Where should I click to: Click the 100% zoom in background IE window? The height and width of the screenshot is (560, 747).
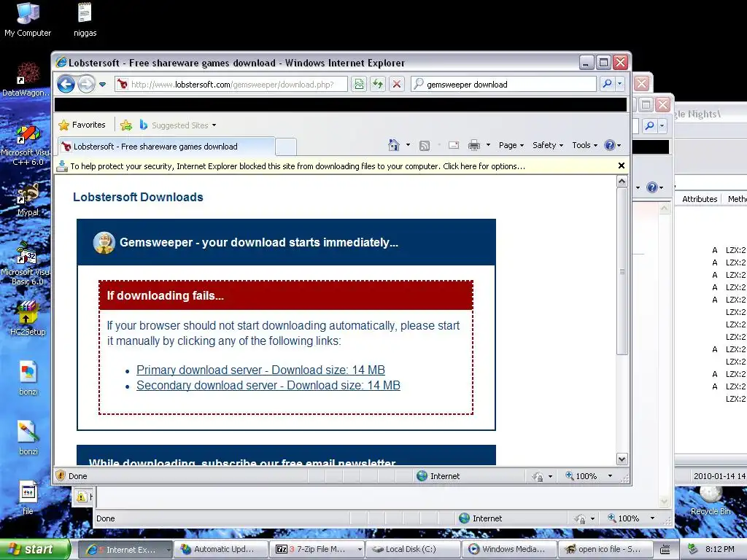pyautogui.click(x=624, y=518)
